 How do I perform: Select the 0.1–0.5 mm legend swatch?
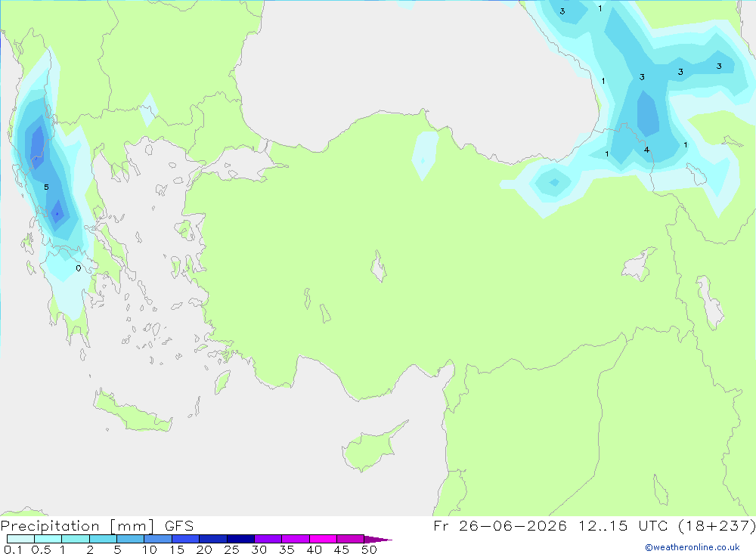(20, 539)
